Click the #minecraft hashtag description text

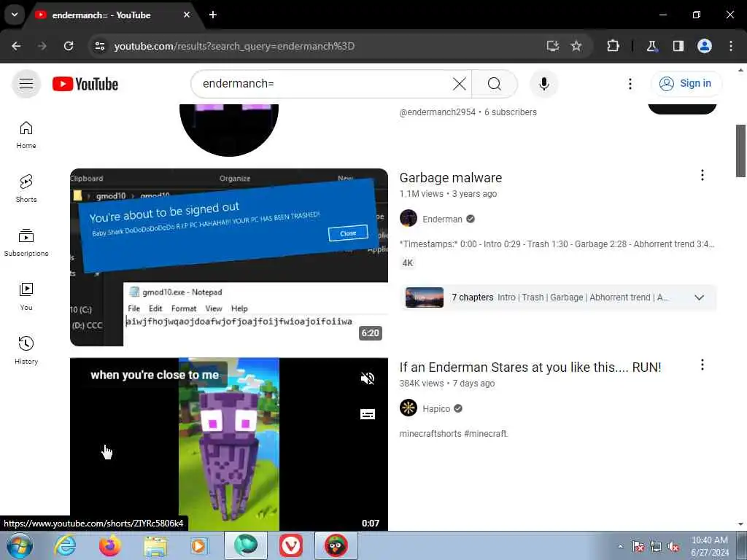coord(485,434)
